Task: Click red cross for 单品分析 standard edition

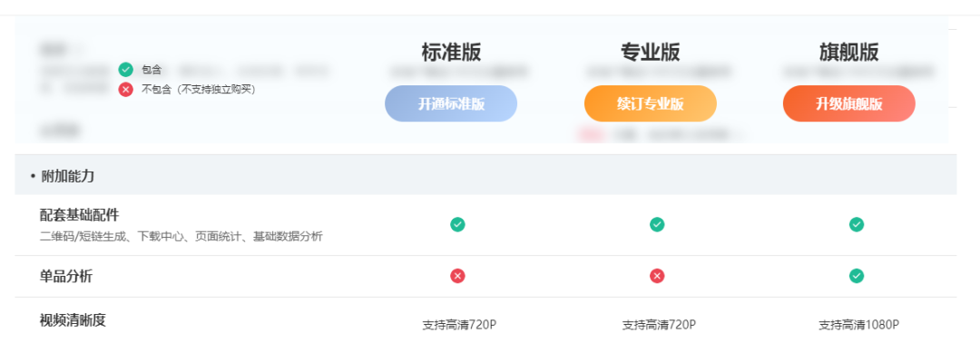Action: 458,276
